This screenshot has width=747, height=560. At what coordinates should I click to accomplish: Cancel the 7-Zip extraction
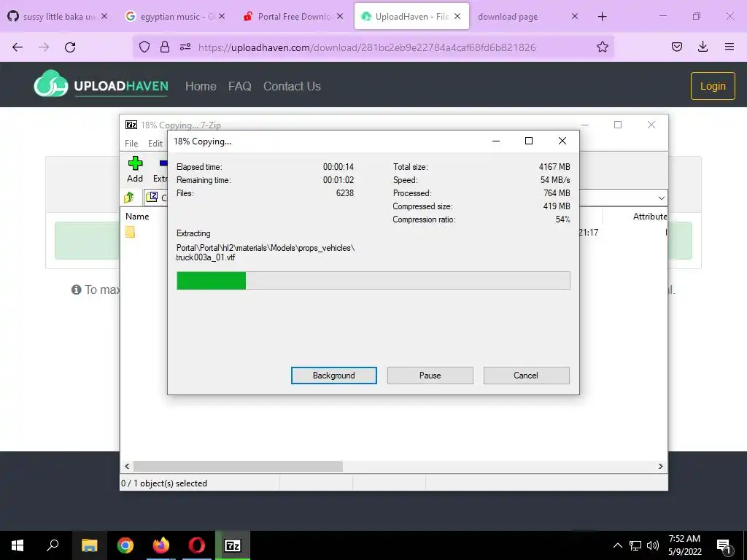coord(526,376)
